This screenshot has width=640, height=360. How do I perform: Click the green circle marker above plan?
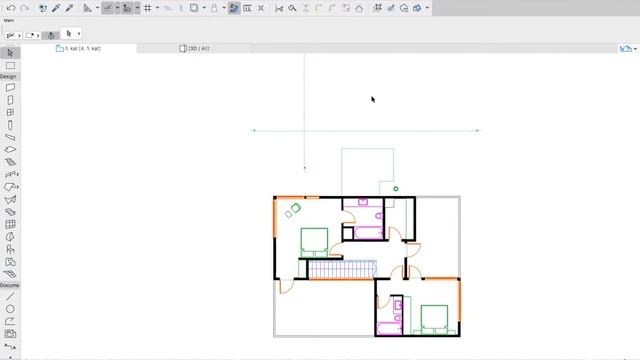click(x=396, y=189)
